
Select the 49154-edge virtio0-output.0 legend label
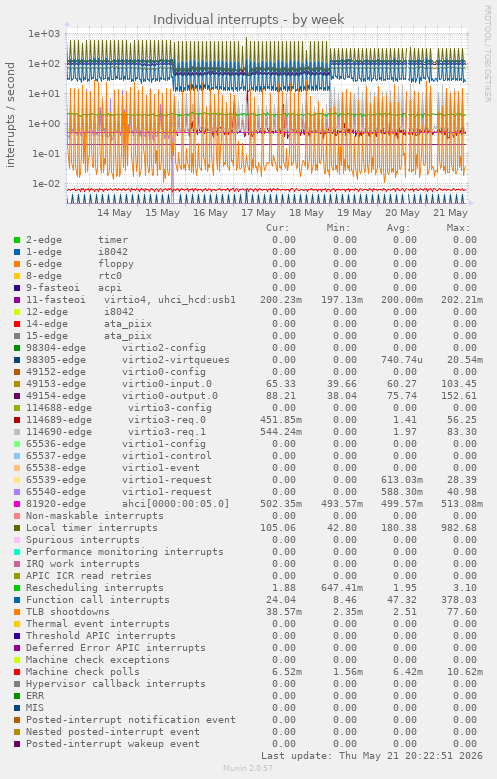(122, 396)
